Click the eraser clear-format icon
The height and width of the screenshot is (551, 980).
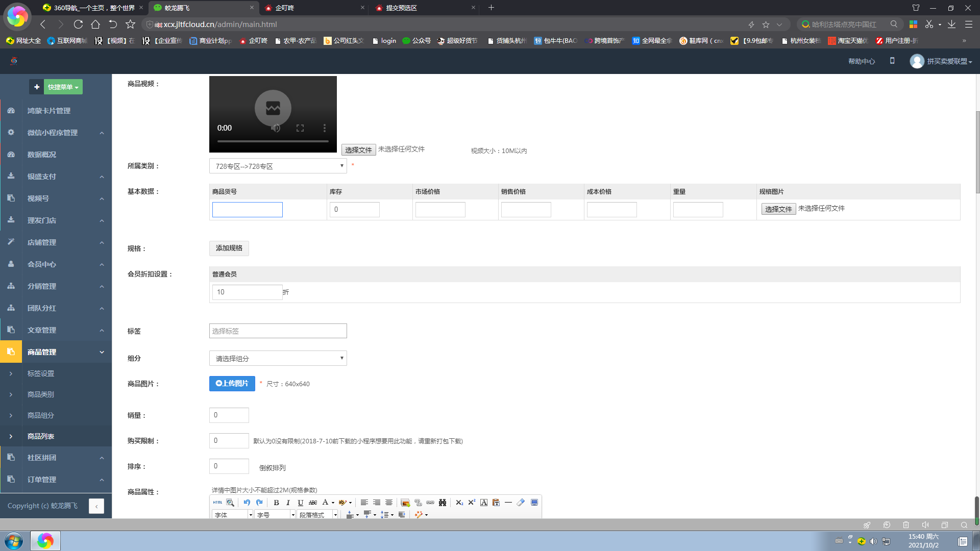coord(521,503)
